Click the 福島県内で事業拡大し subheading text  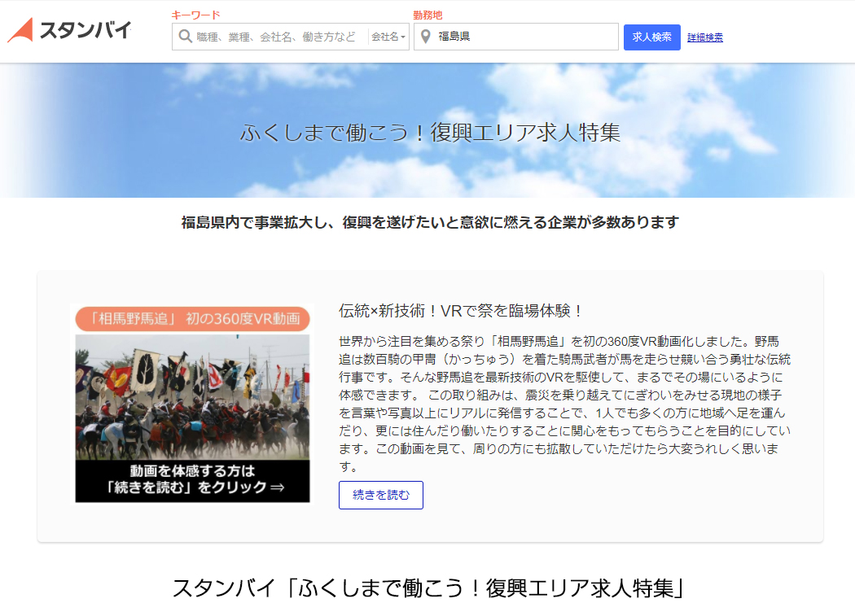click(x=429, y=222)
